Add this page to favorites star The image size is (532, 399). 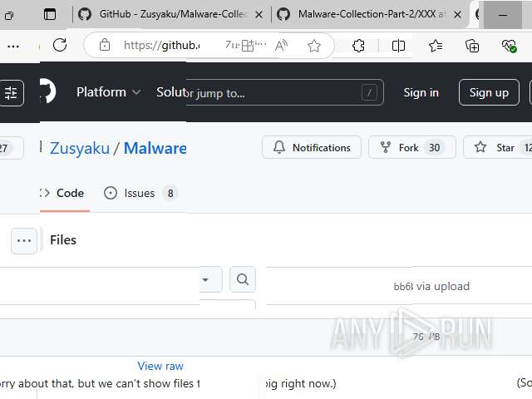(314, 46)
